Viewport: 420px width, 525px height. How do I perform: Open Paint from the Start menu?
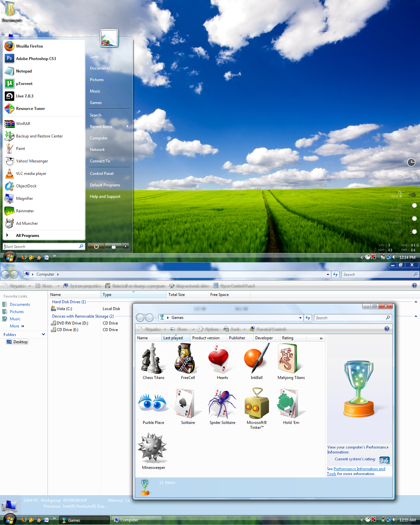[44, 149]
